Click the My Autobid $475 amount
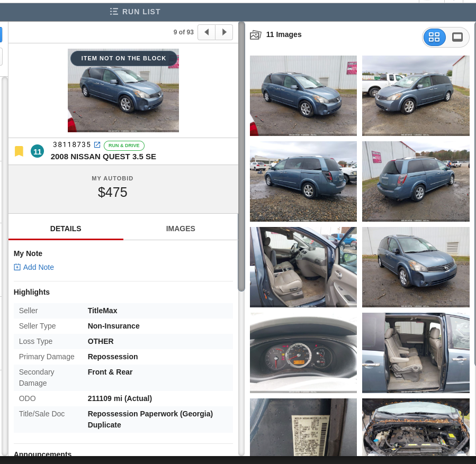The image size is (476, 464). 113,193
